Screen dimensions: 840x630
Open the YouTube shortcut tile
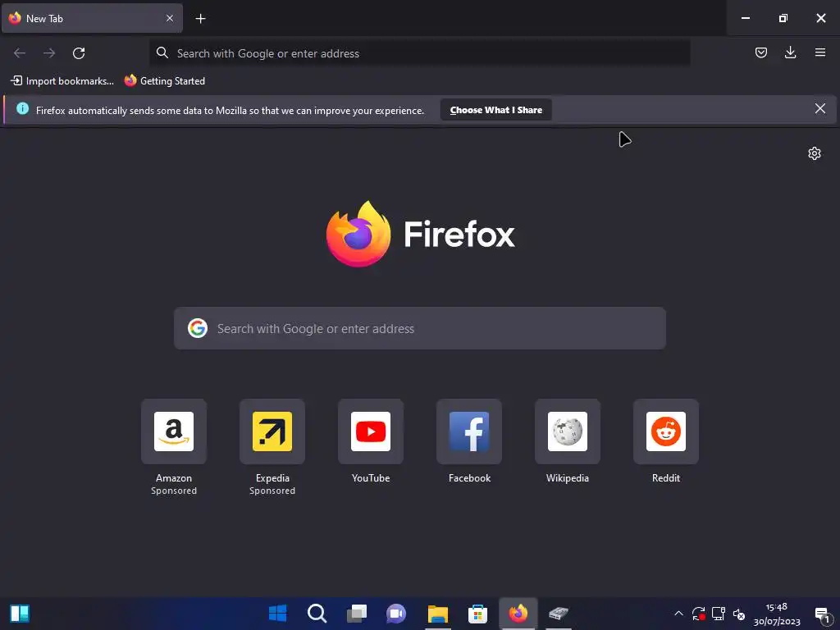tap(371, 441)
